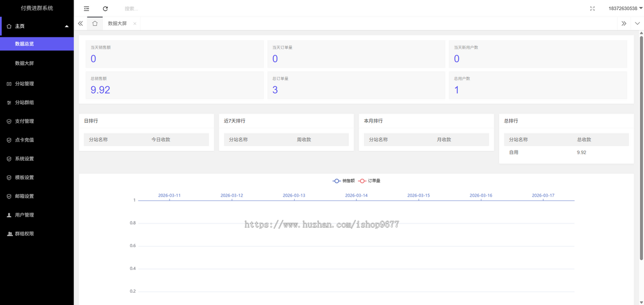This screenshot has width=644, height=305.
Task: Toggle the 订单量 legend series
Action: click(369, 181)
